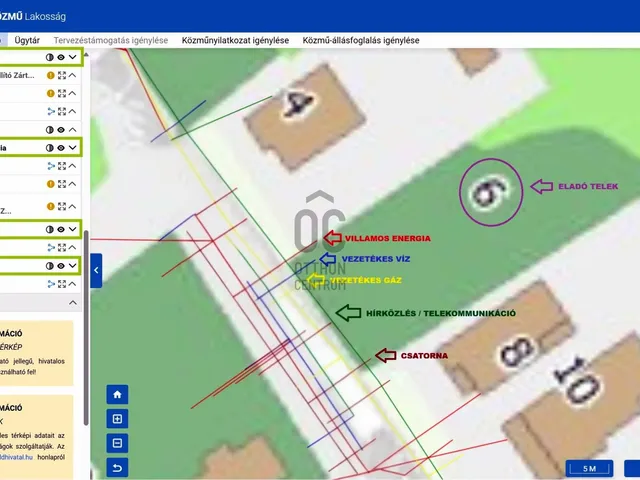Click the home map view button
This screenshot has height=480, width=640.
(117, 394)
